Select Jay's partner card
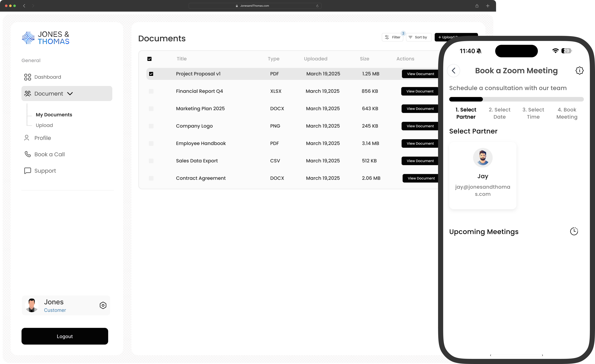This screenshot has width=595, height=364. click(483, 175)
